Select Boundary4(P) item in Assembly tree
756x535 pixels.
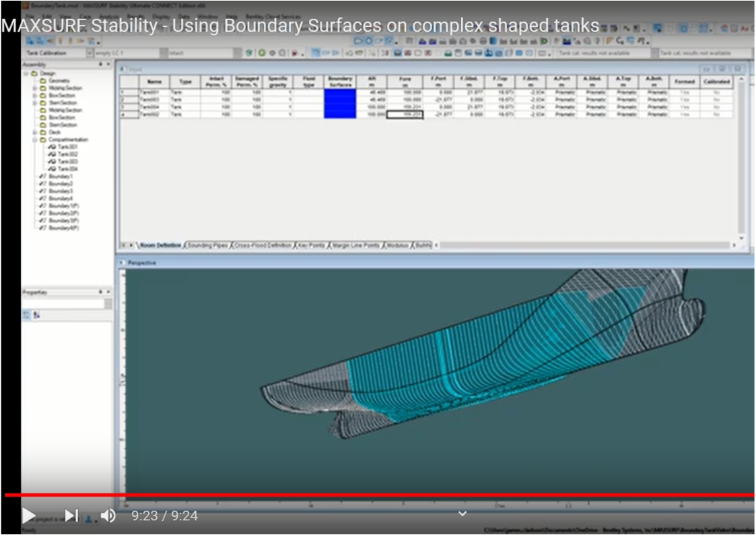coord(63,228)
